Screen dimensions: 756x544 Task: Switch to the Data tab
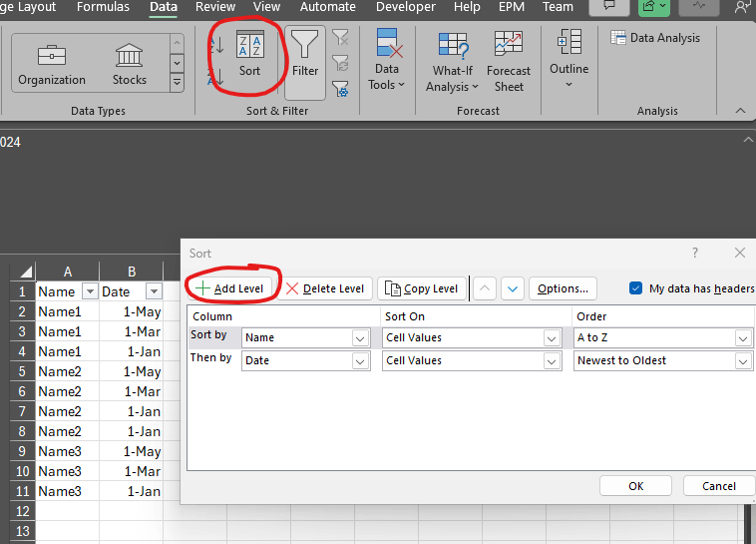click(x=164, y=7)
